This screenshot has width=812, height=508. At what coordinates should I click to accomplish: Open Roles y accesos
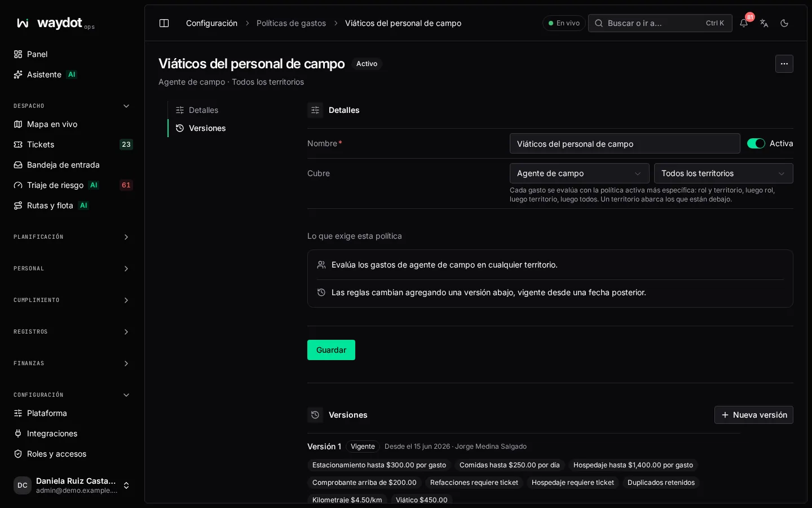(72, 454)
